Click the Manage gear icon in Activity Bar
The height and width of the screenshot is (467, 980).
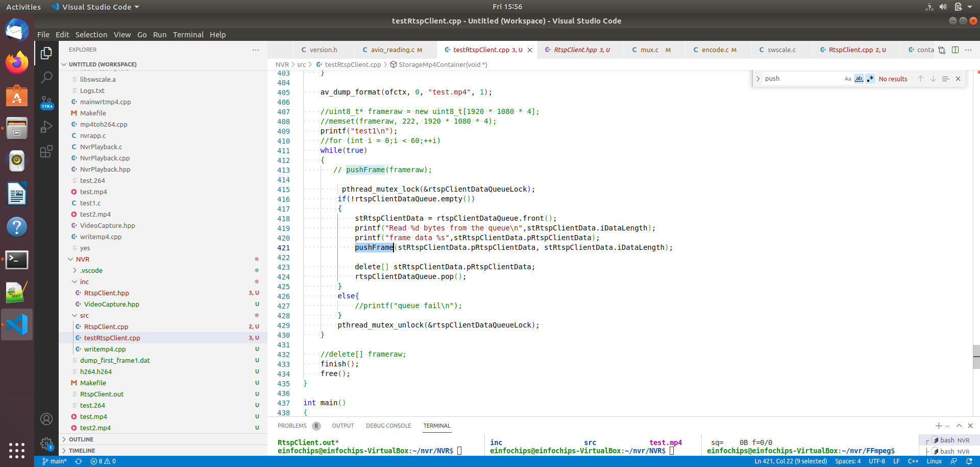[46, 443]
